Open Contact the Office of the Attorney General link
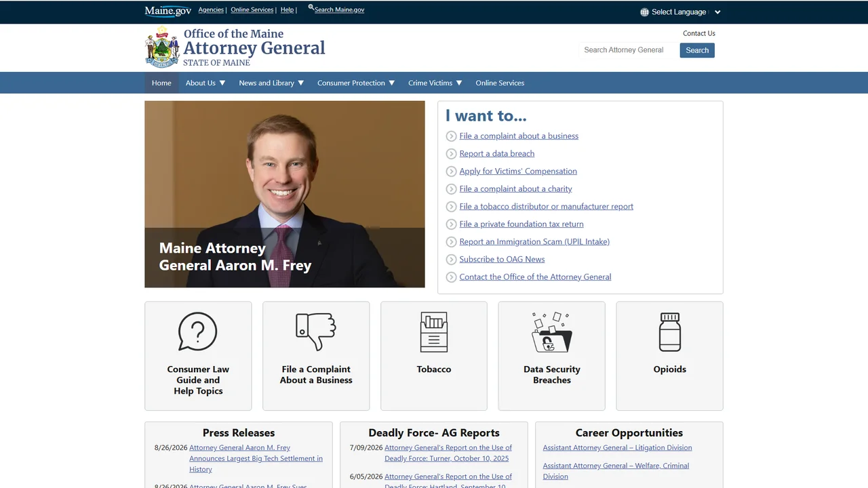This screenshot has height=488, width=868. [535, 277]
